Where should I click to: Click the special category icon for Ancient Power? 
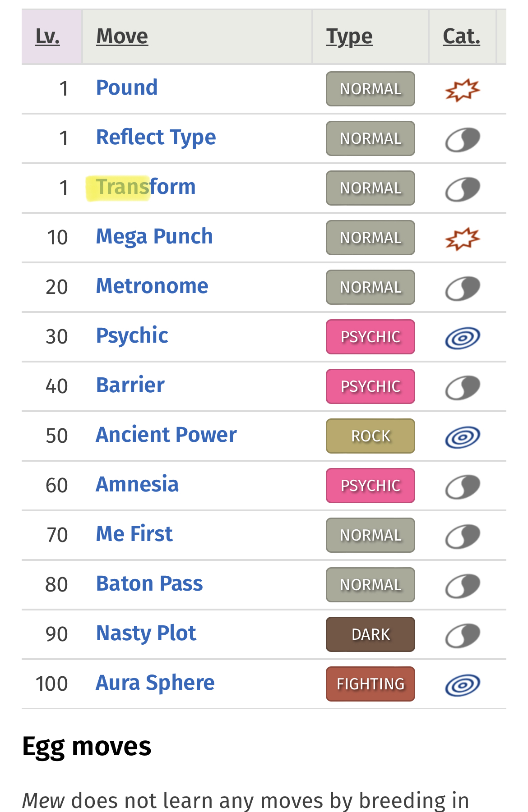click(463, 437)
